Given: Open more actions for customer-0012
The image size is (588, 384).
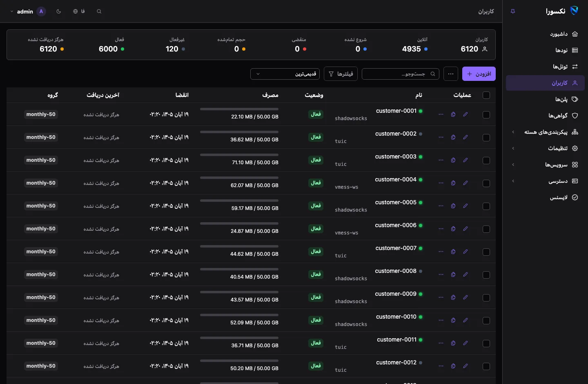Looking at the screenshot, I should 441,366.
